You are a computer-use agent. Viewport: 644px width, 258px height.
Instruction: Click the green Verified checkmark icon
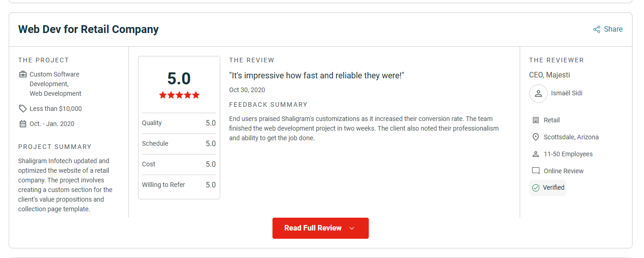coord(535,187)
